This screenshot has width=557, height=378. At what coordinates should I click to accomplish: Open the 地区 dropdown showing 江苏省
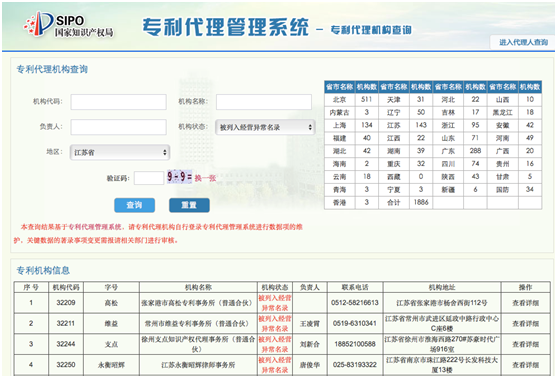pos(120,152)
